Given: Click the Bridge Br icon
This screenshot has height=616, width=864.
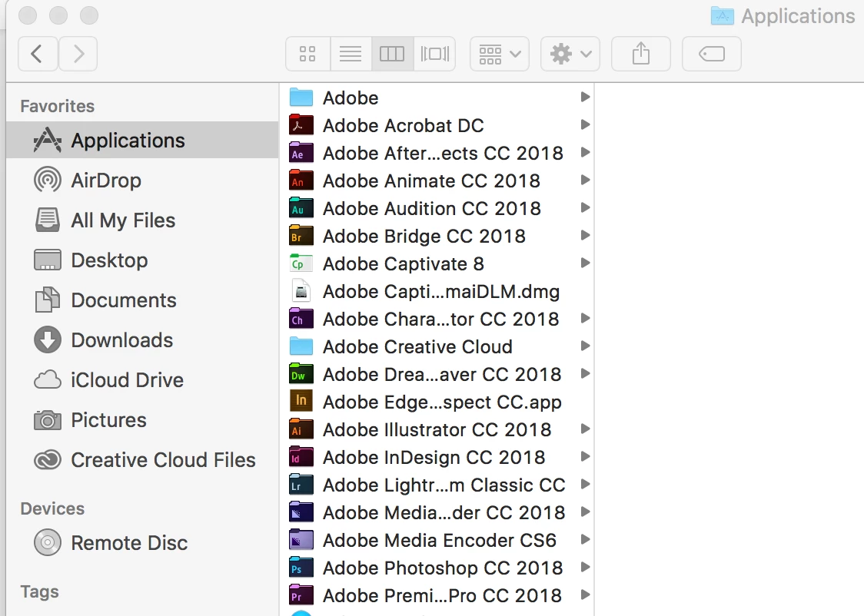Looking at the screenshot, I should [x=301, y=236].
